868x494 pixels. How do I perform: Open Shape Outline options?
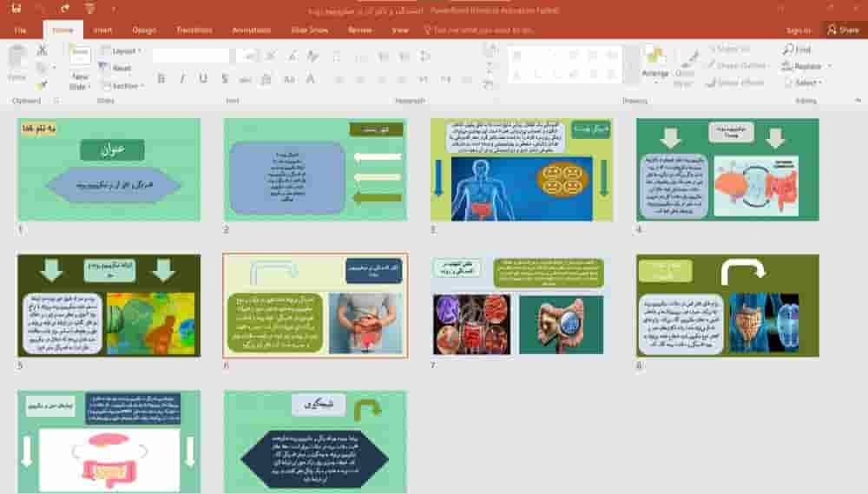pos(738,65)
